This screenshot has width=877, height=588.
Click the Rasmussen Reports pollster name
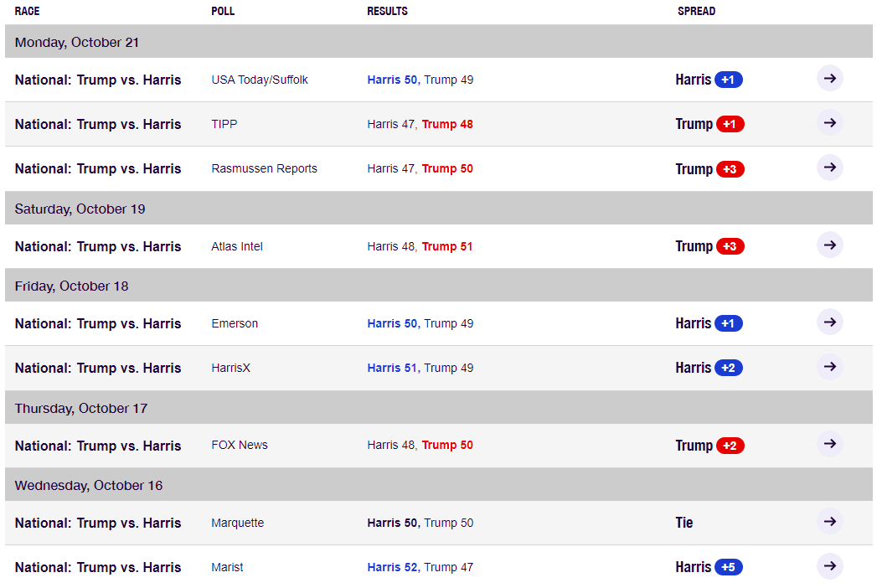pyautogui.click(x=264, y=169)
